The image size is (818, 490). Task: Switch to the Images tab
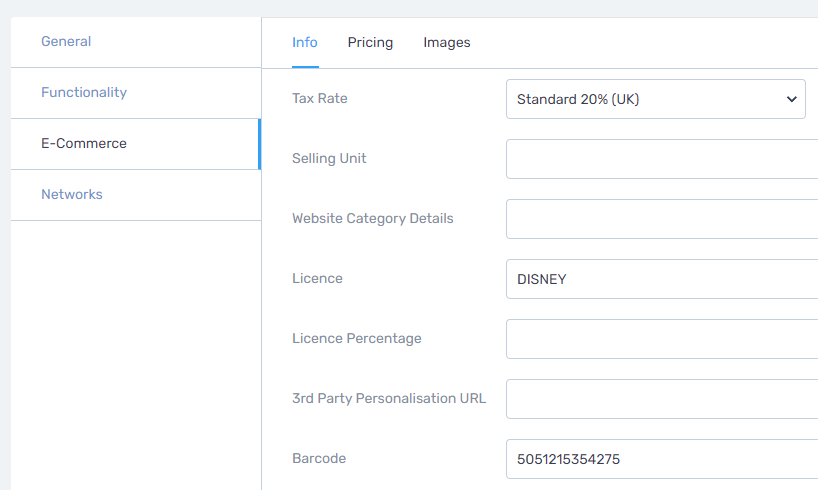pos(447,42)
